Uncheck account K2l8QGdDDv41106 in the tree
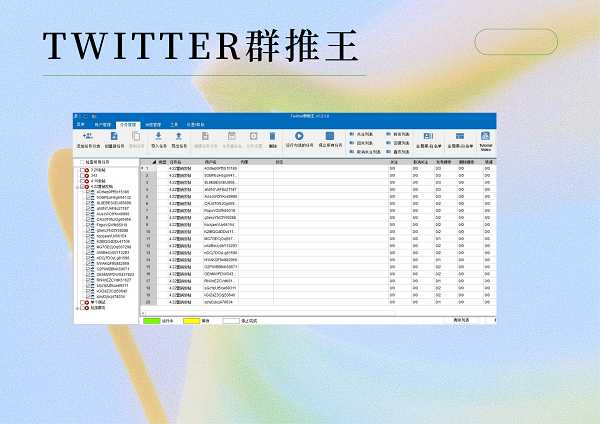Screen dimensions: 600x424 point(88,242)
